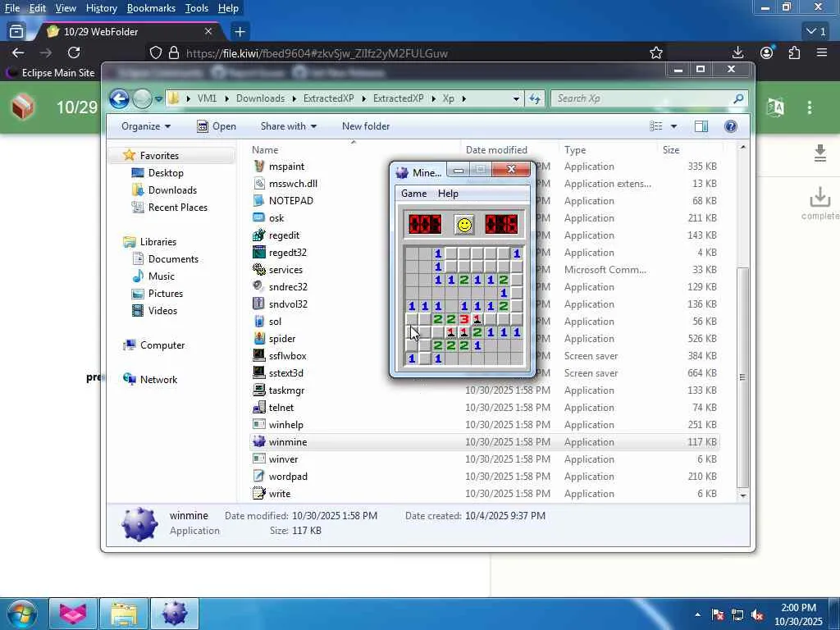Select Computer in navigation pane
840x630 pixels.
[162, 345]
